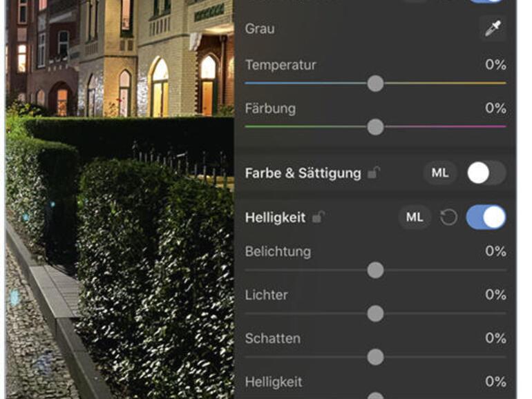Viewport: 532px width, 399px height.
Task: Toggle the partially visible switch at top
Action: pyautogui.click(x=486, y=1)
